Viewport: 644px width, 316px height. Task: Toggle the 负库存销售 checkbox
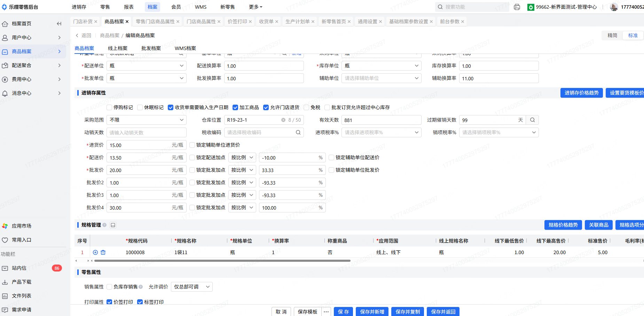pos(109,287)
